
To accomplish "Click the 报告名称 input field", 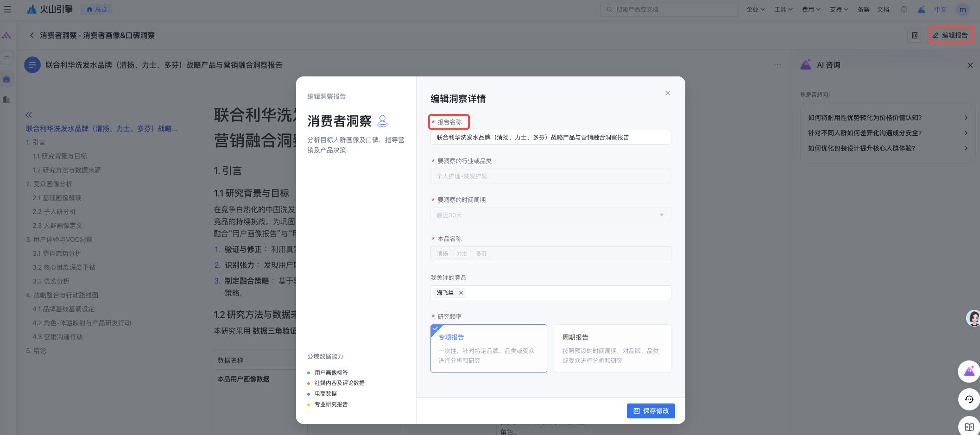I will click(550, 137).
